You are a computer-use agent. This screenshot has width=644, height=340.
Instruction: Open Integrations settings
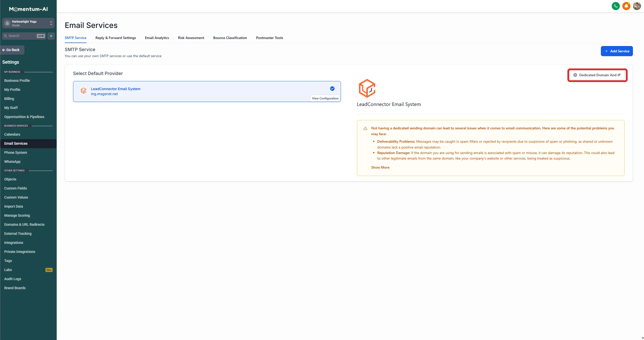point(14,243)
